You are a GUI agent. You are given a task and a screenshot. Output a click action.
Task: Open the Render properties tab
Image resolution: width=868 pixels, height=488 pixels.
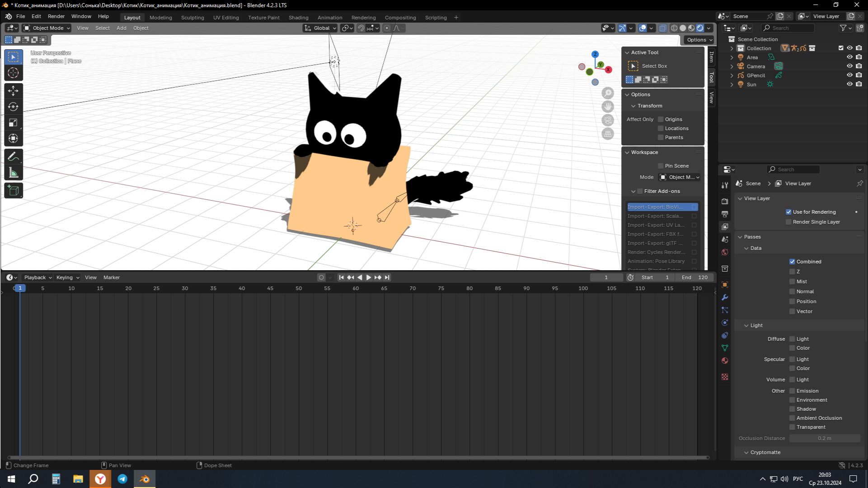point(725,201)
